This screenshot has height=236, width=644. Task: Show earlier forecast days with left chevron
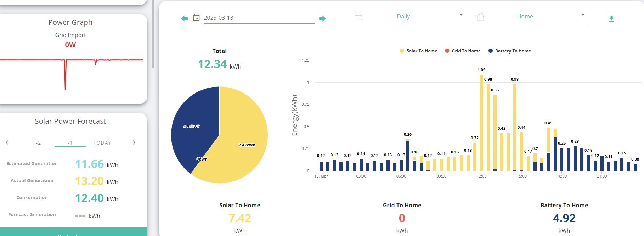point(7,142)
